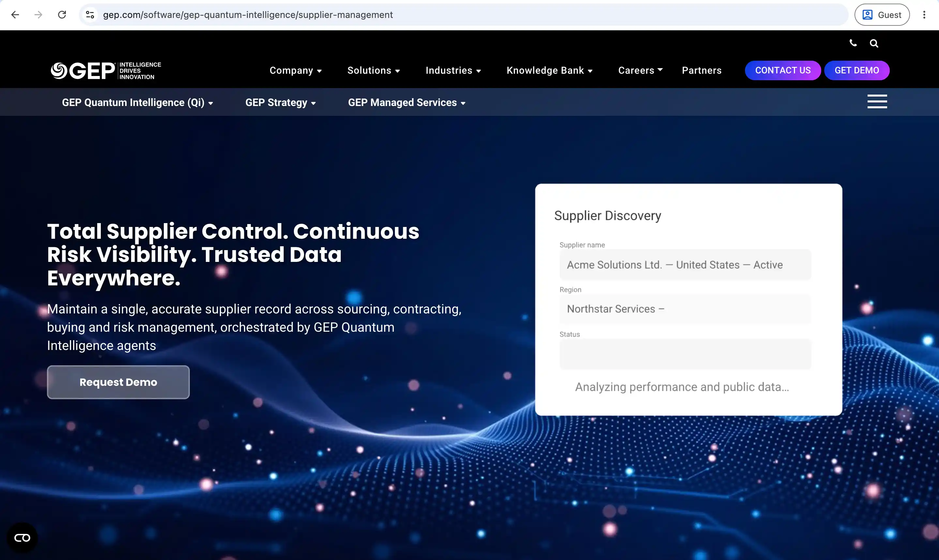Viewport: 939px width, 560px height.
Task: Click the Supplier name field
Action: (x=685, y=265)
